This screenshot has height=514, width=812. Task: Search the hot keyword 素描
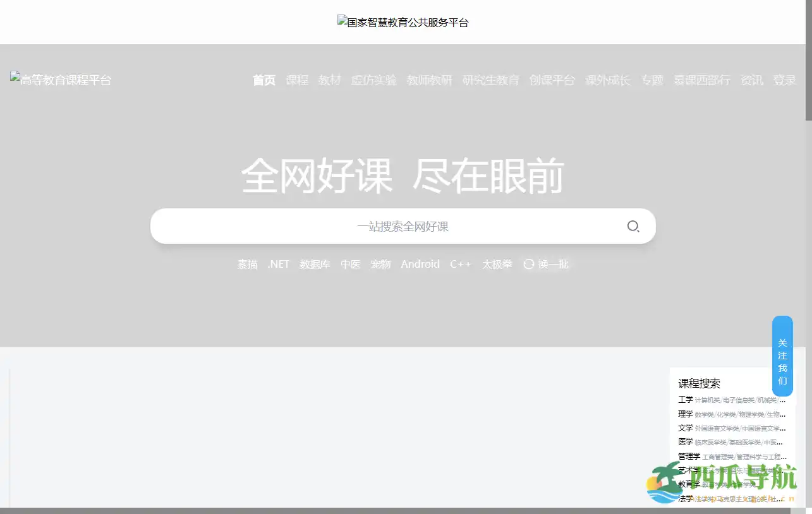[248, 265]
